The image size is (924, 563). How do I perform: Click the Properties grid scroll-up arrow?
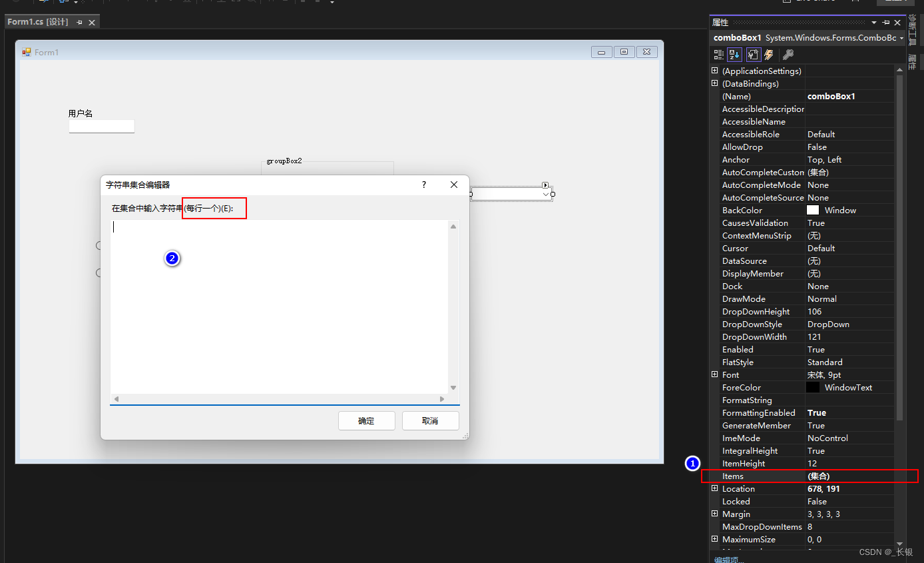coord(900,69)
